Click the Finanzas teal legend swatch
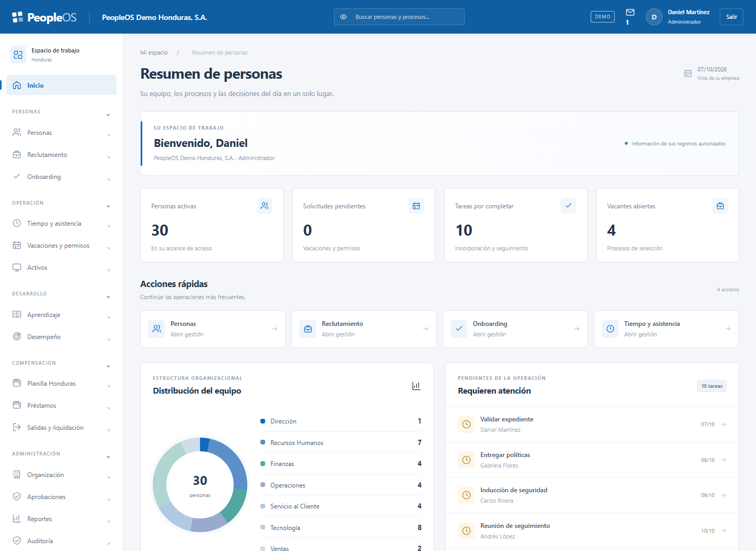The image size is (756, 551). [x=262, y=463]
